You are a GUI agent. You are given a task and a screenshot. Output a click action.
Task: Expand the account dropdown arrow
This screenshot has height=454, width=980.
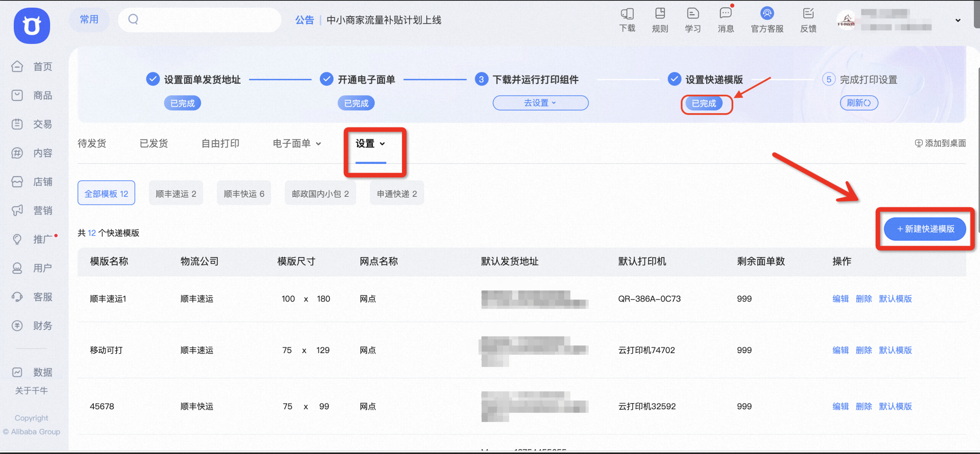958,20
